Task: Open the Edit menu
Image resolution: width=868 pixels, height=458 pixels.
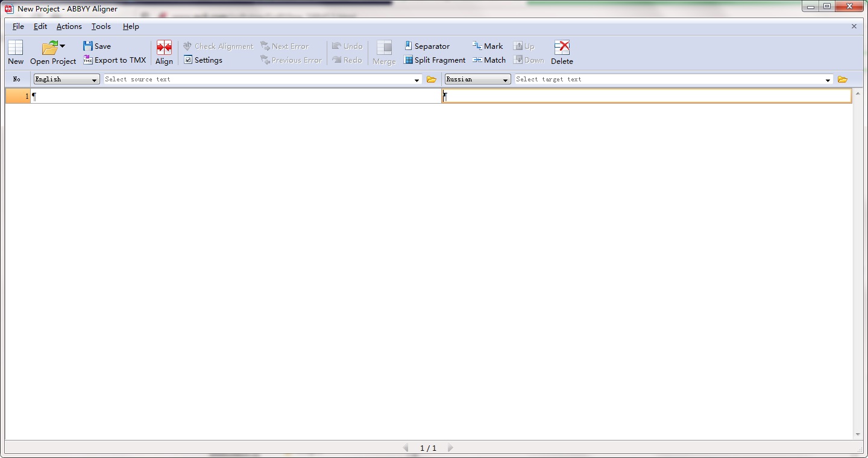Action: (x=40, y=26)
